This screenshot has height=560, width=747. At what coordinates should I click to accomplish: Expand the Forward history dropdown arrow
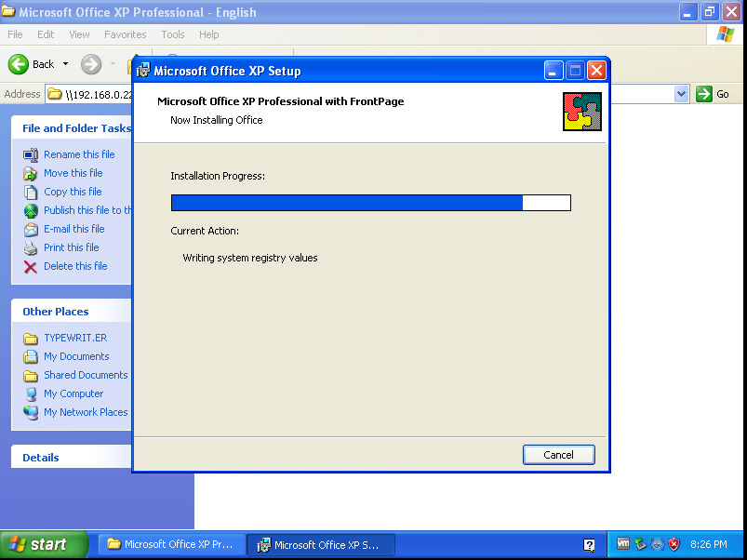pyautogui.click(x=113, y=64)
